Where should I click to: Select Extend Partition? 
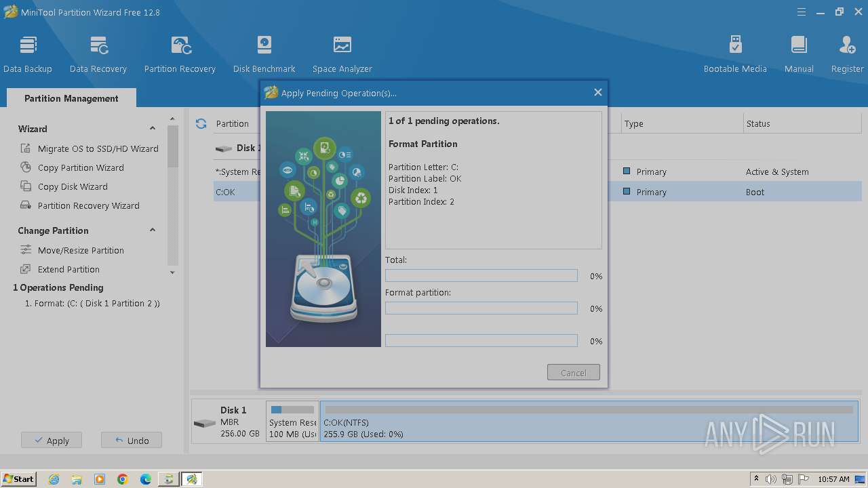[x=68, y=269]
